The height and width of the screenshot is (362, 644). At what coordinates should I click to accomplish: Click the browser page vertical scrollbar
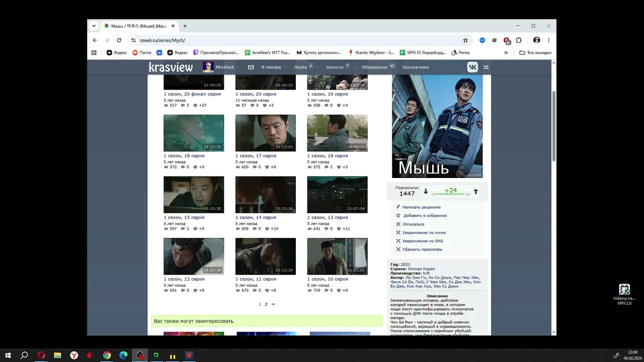coord(554,126)
